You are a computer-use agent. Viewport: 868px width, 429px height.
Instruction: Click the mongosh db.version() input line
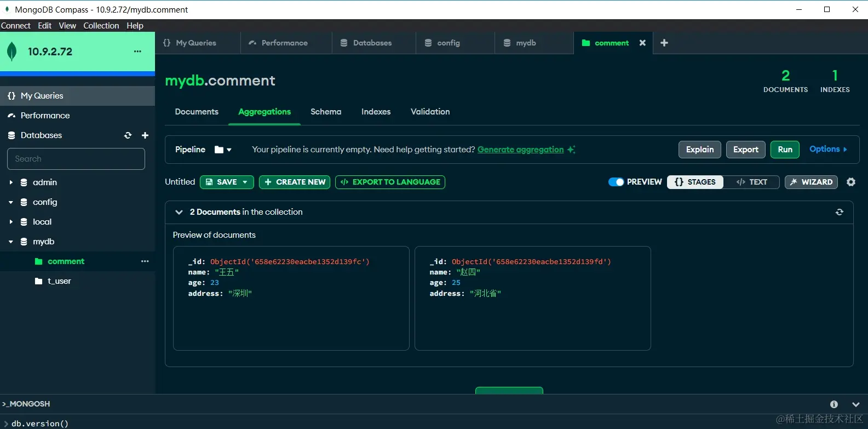(x=434, y=423)
